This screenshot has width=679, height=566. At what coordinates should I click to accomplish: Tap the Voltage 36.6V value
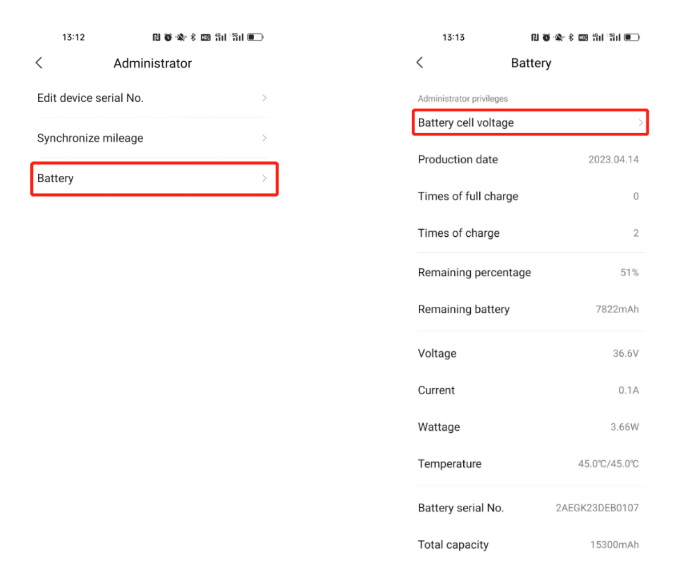[x=626, y=354]
